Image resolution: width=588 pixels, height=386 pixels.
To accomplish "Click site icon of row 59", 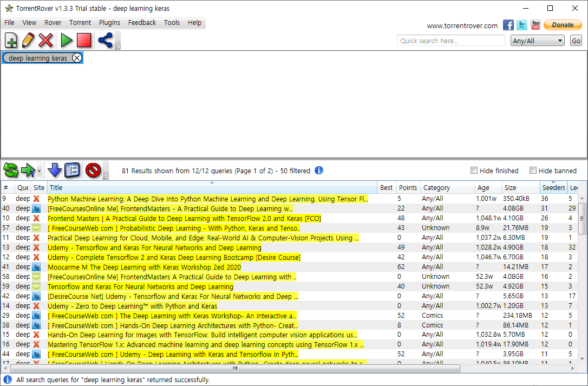I will point(36,286).
